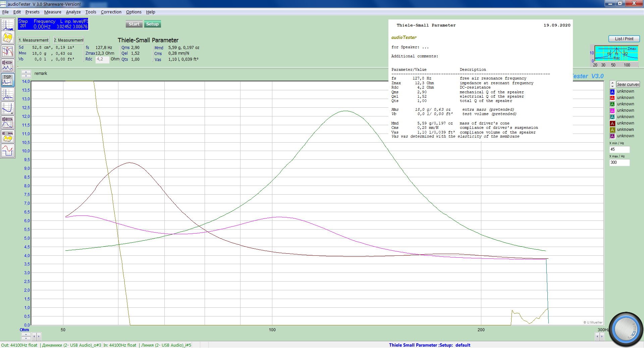The image size is (644, 348).
Task: Click the red sine and square wave icon
Action: 7,151
